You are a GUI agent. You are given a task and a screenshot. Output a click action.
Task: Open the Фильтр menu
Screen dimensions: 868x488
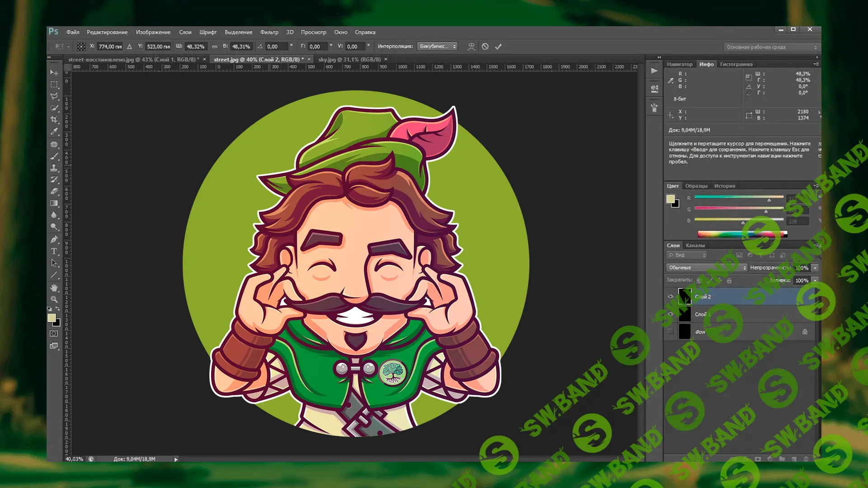pyautogui.click(x=269, y=32)
